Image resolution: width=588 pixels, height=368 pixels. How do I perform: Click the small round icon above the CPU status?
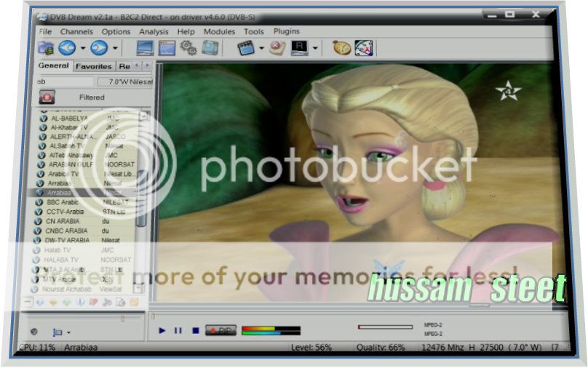point(33,332)
